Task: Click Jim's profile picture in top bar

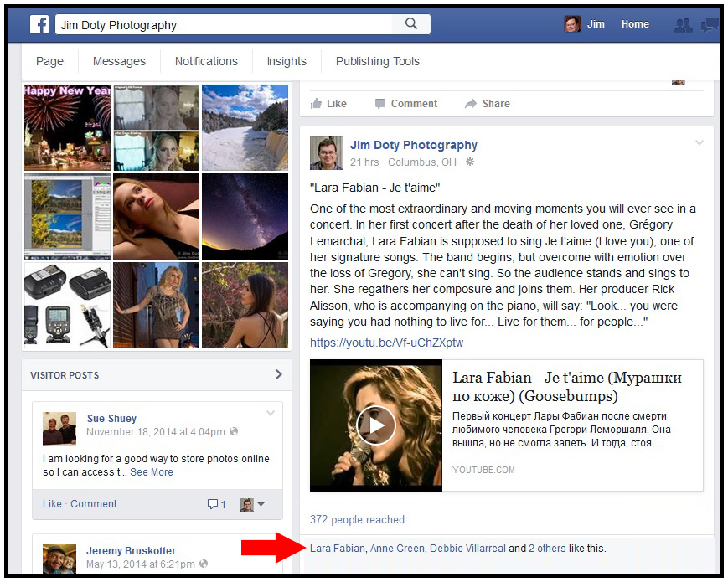Action: click(x=572, y=24)
